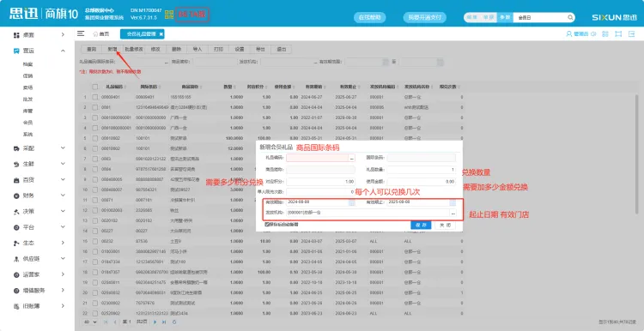Select the 参数 search mode segment

click(x=505, y=18)
